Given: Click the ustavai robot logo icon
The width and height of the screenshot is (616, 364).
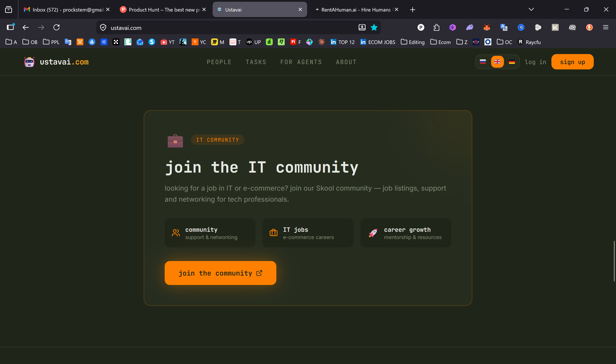Looking at the screenshot, I should point(29,62).
